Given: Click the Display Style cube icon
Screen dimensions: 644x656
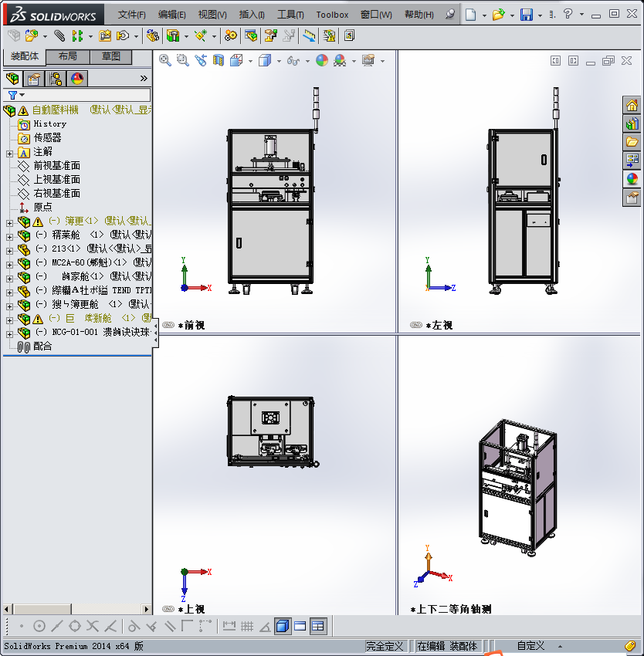Looking at the screenshot, I should (x=265, y=60).
